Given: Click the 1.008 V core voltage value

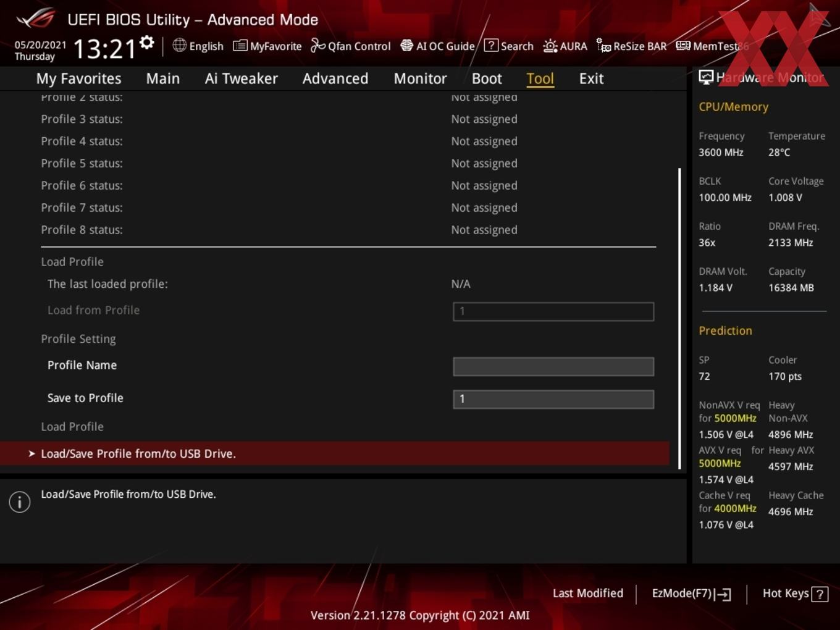Looking at the screenshot, I should [785, 198].
